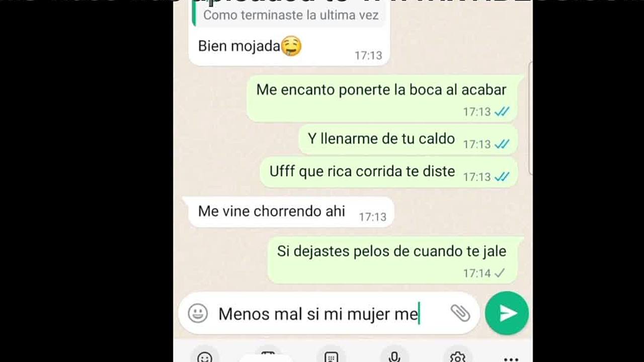Open keyboard settings gear icon
644x362 pixels.
457,357
